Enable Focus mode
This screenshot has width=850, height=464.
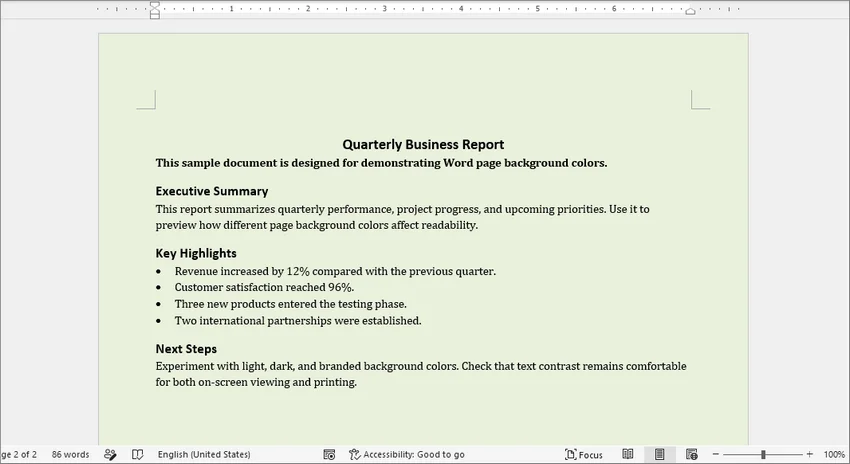584,454
